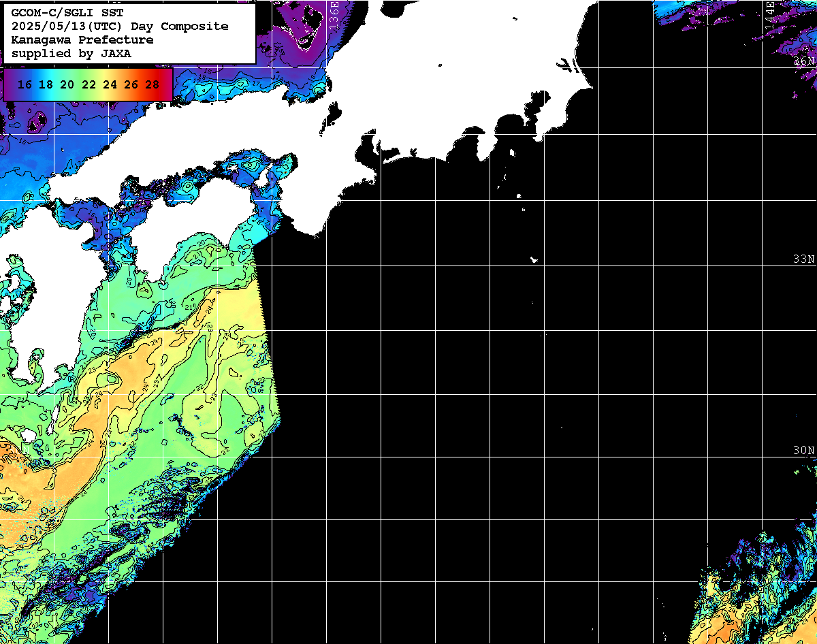
Task: Click the "33N" latitude label
Action: tap(804, 259)
